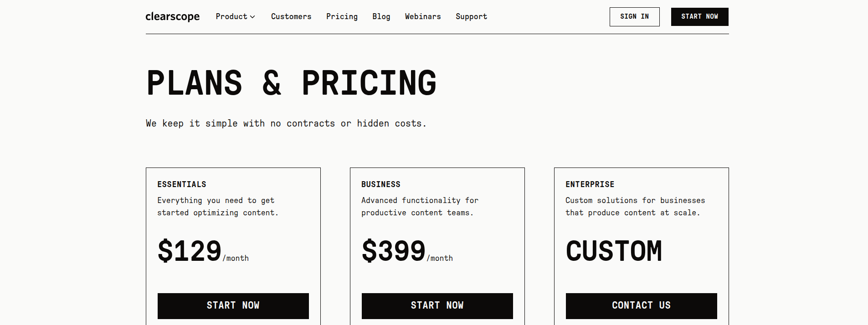
Task: Visit the Support page
Action: click(x=471, y=16)
